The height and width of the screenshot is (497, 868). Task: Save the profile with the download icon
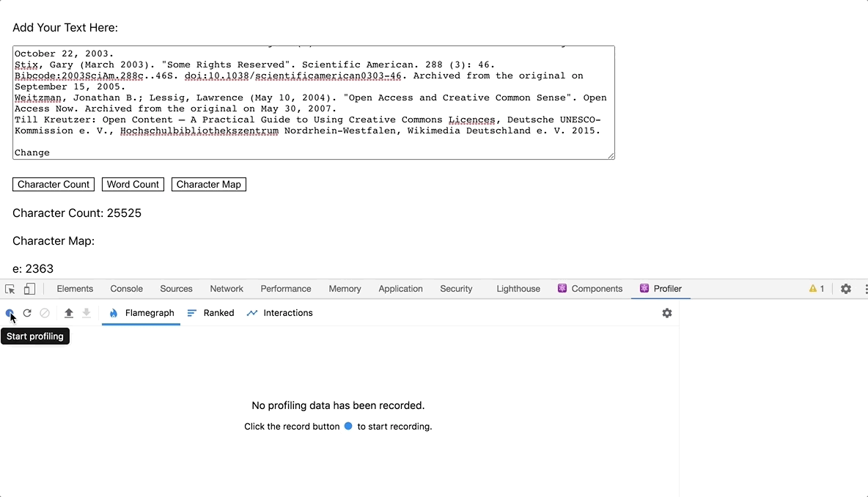click(87, 313)
